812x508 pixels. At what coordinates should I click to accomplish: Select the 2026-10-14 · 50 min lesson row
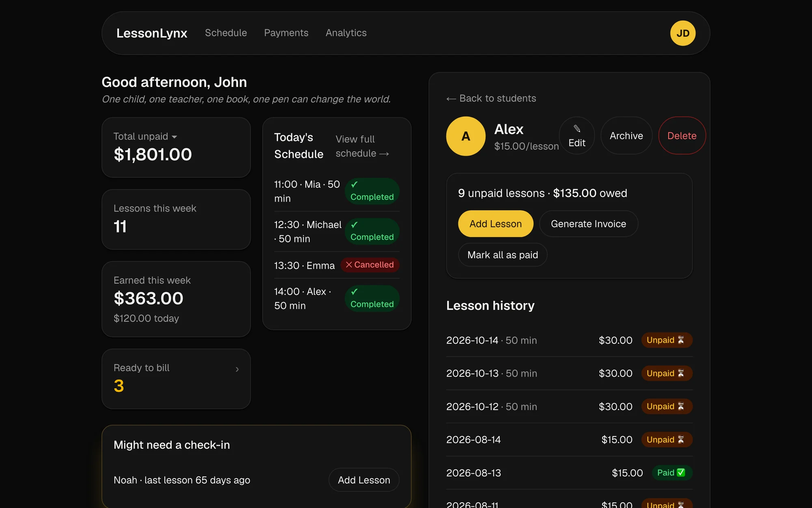pyautogui.click(x=569, y=340)
